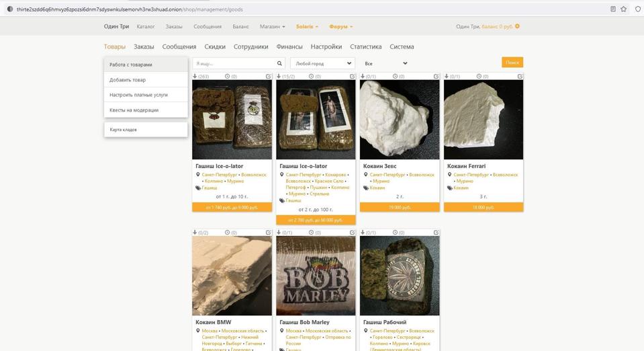Click the edit icon on the second Гашиш Ice-o-lator card

coord(353,76)
